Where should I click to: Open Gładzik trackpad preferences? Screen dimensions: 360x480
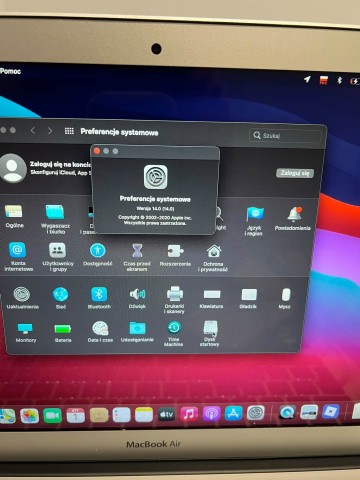click(x=249, y=298)
